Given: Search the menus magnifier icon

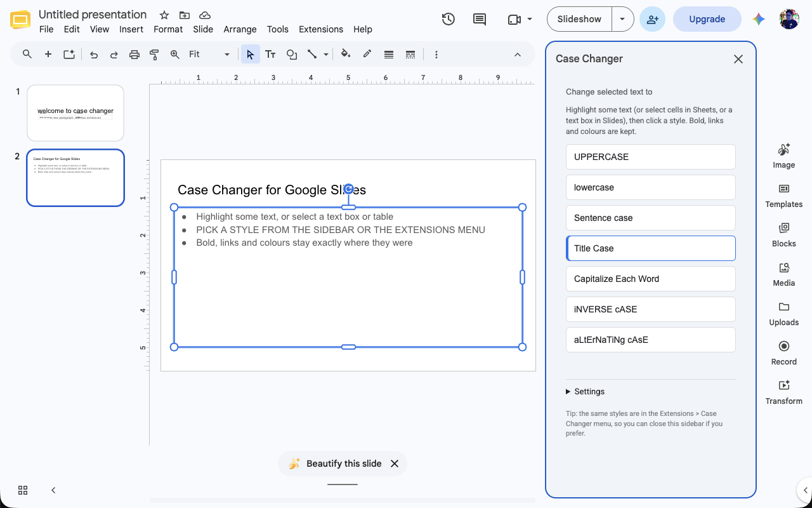Looking at the screenshot, I should click(27, 55).
